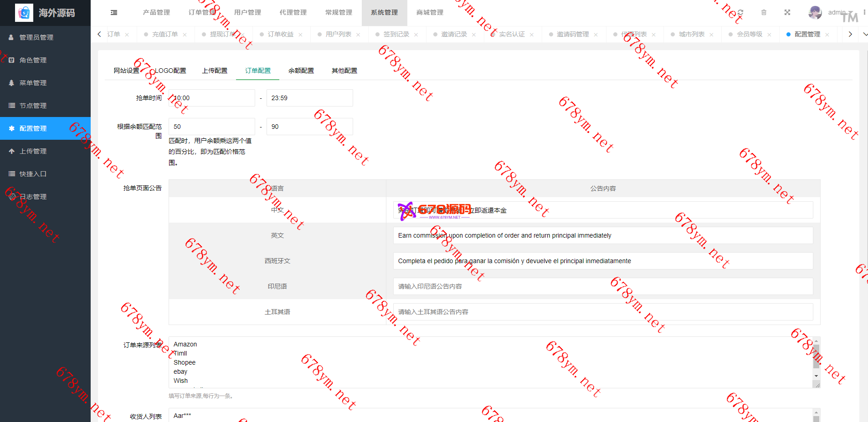Image resolution: width=868 pixels, height=422 pixels.
Task: Expand the tab options down-chevron
Action: pyautogui.click(x=864, y=34)
